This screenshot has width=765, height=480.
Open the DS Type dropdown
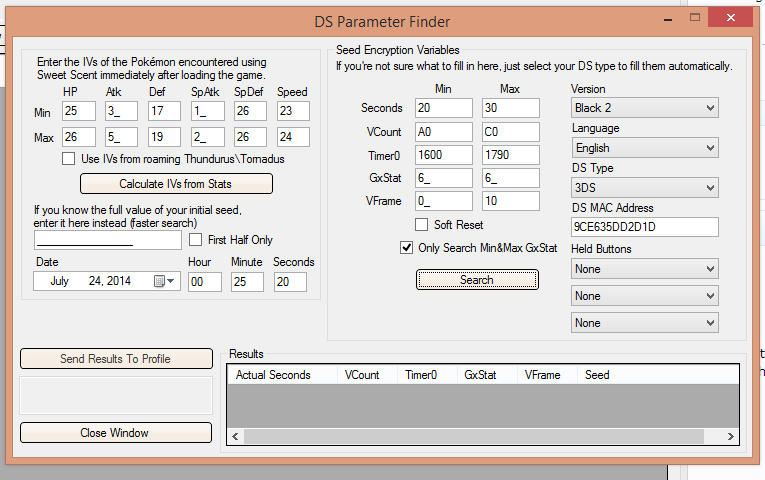[644, 188]
